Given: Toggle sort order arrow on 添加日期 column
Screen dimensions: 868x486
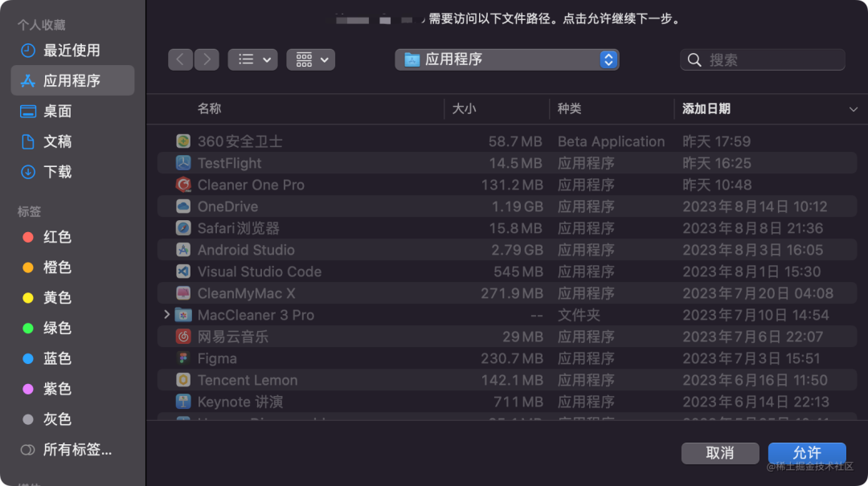Looking at the screenshot, I should (x=853, y=109).
